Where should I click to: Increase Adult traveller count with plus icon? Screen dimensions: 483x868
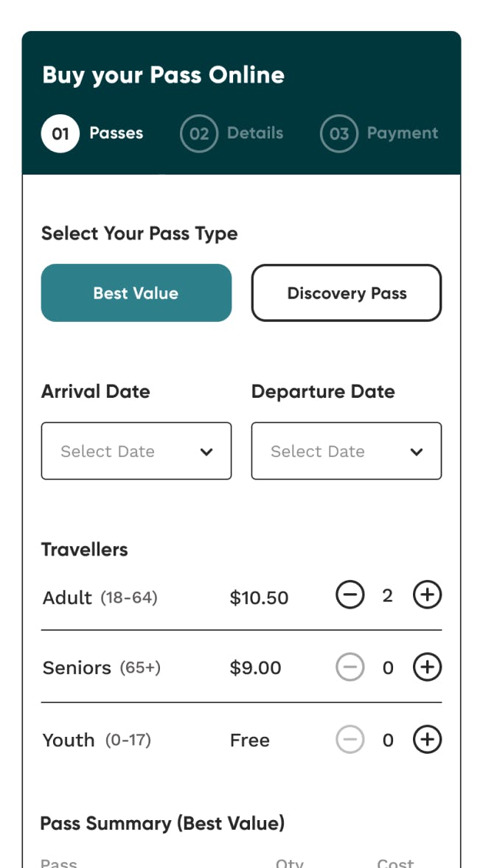(x=427, y=595)
